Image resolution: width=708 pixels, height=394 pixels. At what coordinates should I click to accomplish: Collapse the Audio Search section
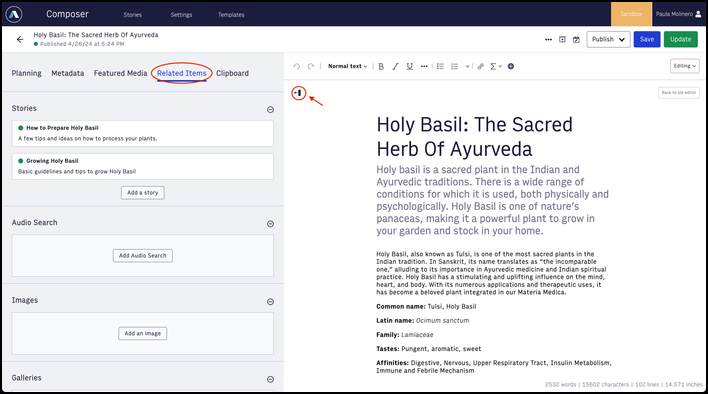(270, 224)
